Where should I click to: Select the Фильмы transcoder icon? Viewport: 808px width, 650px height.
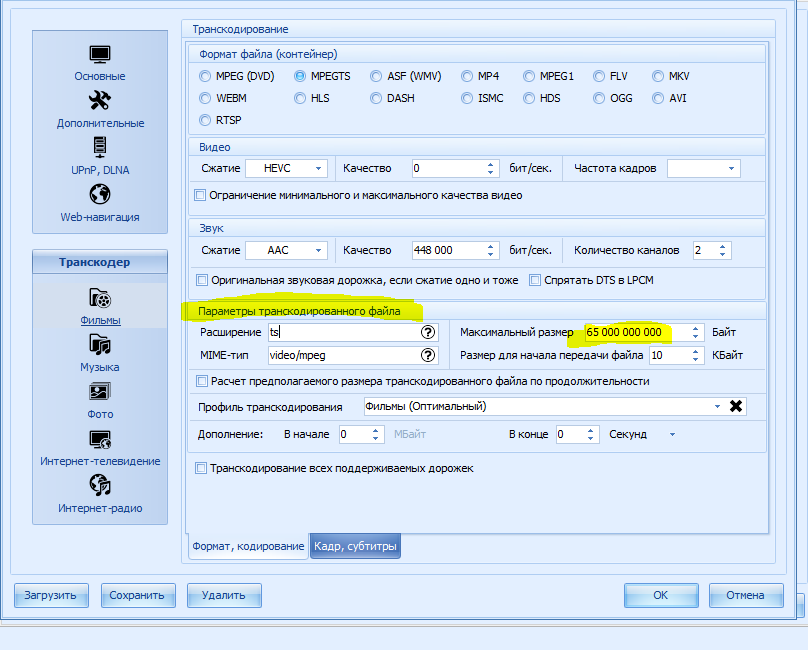(100, 298)
